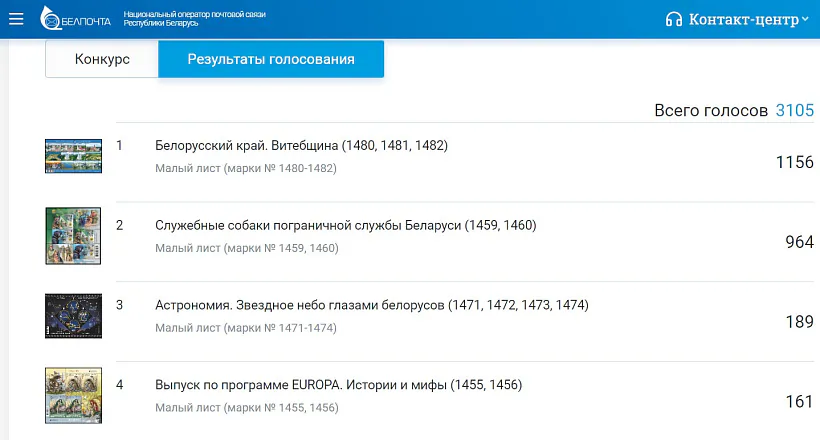Viewport: 820px width, 440px height.
Task: Click the title Белорусский край. Витебщина
Action: (301, 146)
